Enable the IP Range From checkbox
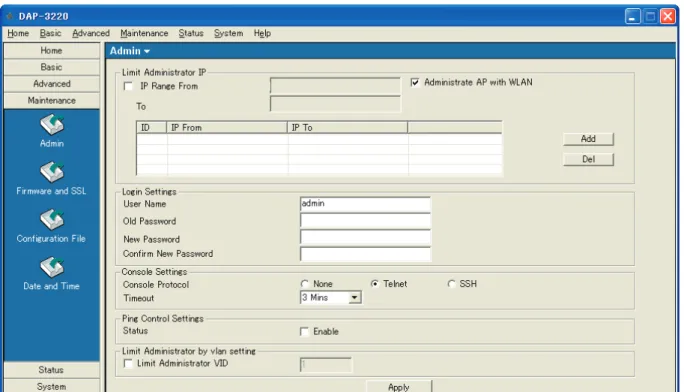The image size is (684, 392). [128, 86]
